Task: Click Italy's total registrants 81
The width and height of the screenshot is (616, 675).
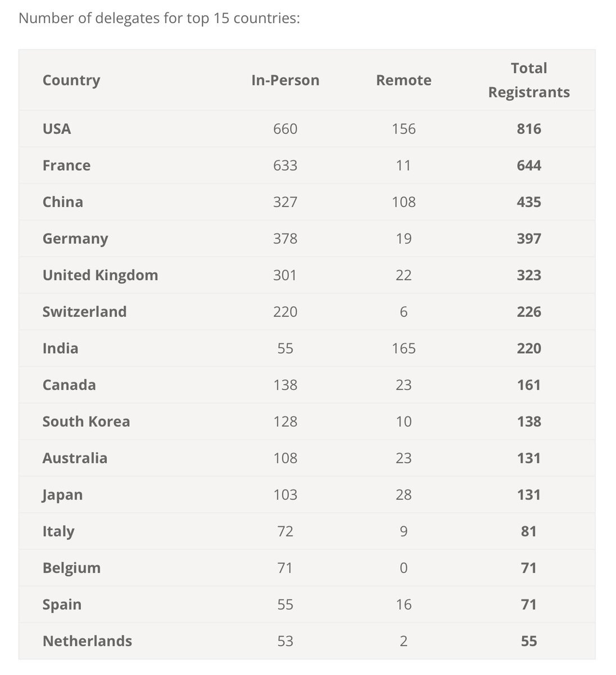Action: click(x=529, y=531)
